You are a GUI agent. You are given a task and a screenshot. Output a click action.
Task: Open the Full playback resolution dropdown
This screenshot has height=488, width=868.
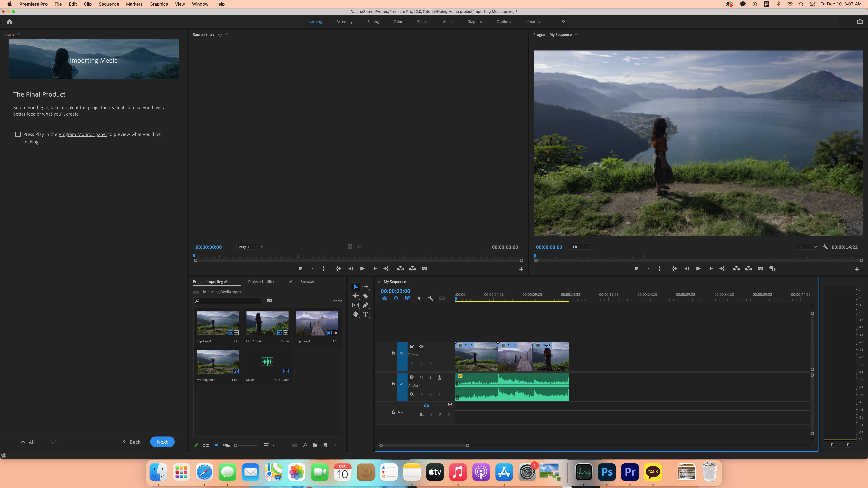click(807, 247)
